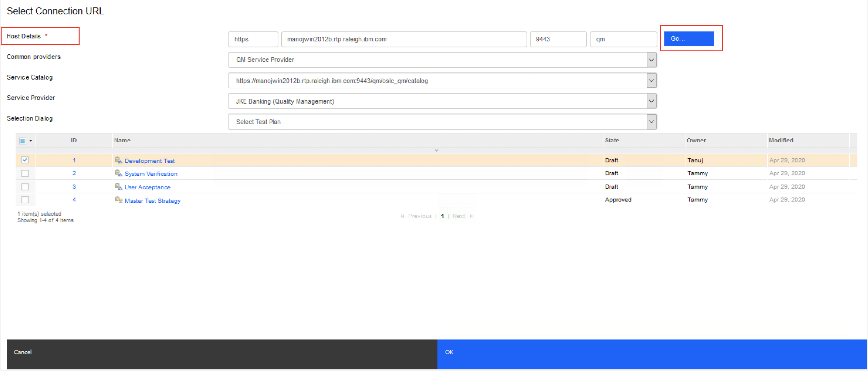Image resolution: width=868 pixels, height=371 pixels.
Task: Sort by the Owner column header
Action: tap(726, 141)
